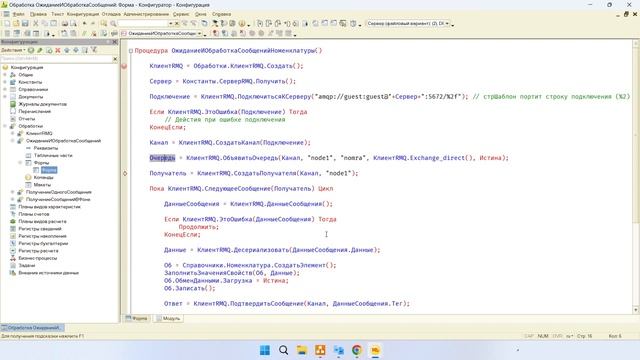Close the Конфигурация tree panel
This screenshot has height=360, width=640.
(x=115, y=42)
